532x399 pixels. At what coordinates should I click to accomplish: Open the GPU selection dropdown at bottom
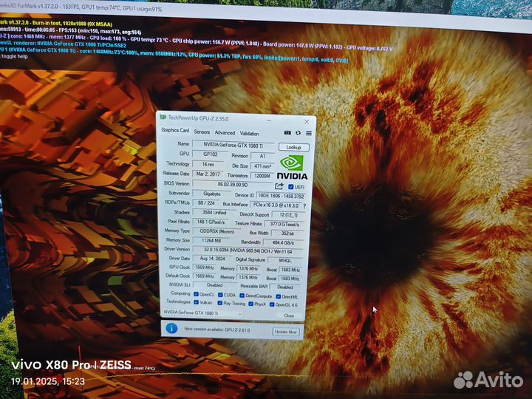click(x=202, y=313)
